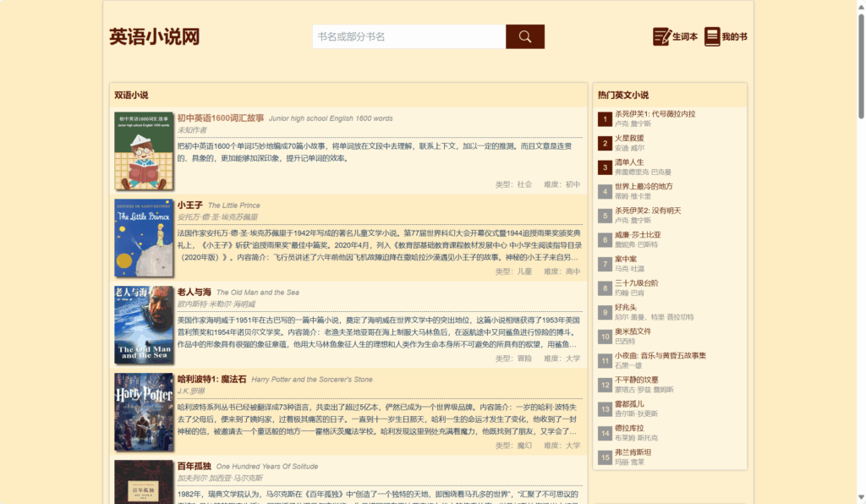Open the 小王子 title link
This screenshot has width=866, height=504.
pos(190,205)
